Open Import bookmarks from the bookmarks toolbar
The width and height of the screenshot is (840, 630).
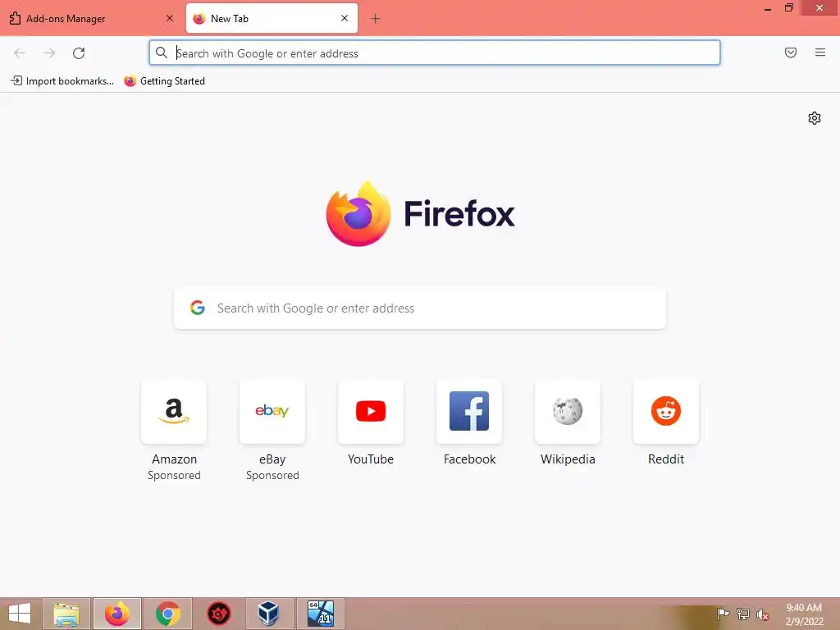point(62,81)
